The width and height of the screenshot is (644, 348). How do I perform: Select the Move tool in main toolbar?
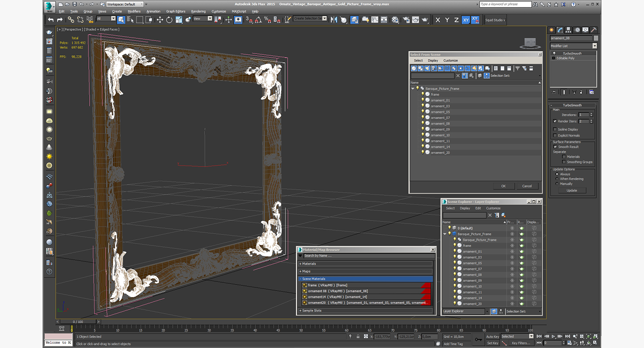click(160, 20)
